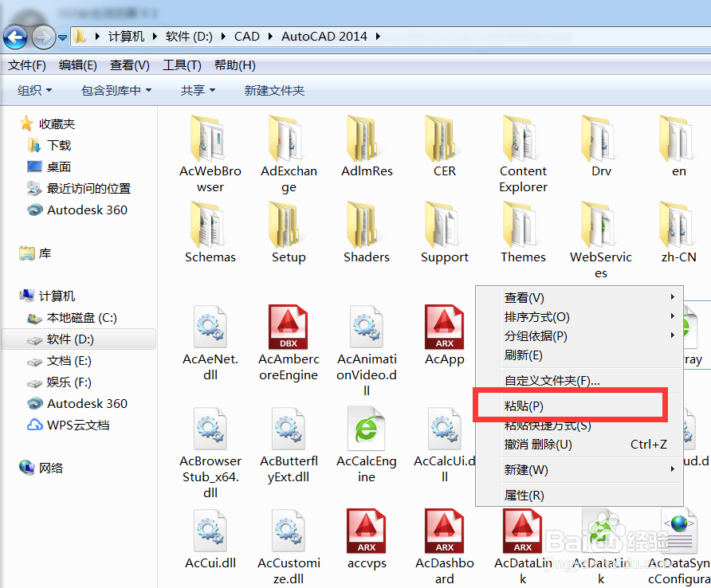The width and height of the screenshot is (711, 588).
Task: Open the 查看(V) menu bar item
Action: [x=129, y=65]
